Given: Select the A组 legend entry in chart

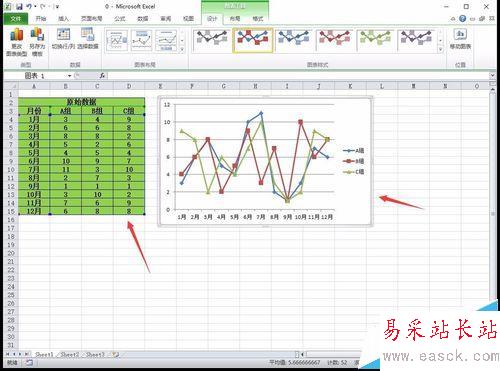Looking at the screenshot, I should click(354, 151).
